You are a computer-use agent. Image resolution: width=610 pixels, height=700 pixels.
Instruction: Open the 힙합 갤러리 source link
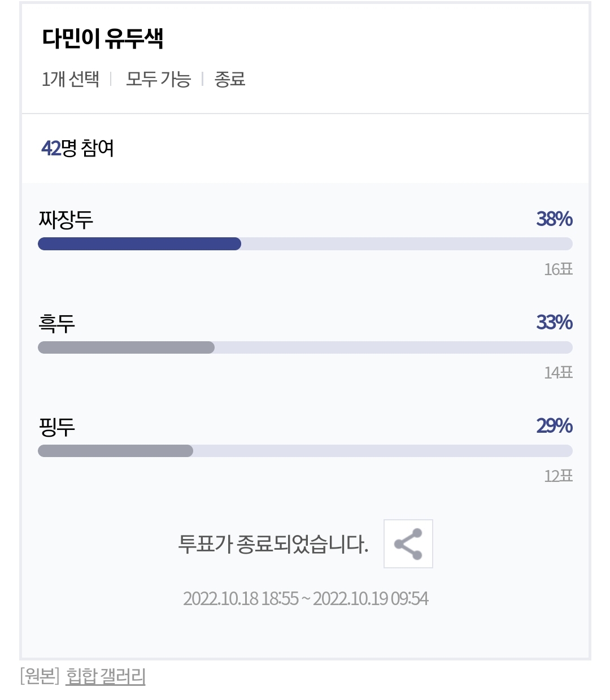coord(106,676)
